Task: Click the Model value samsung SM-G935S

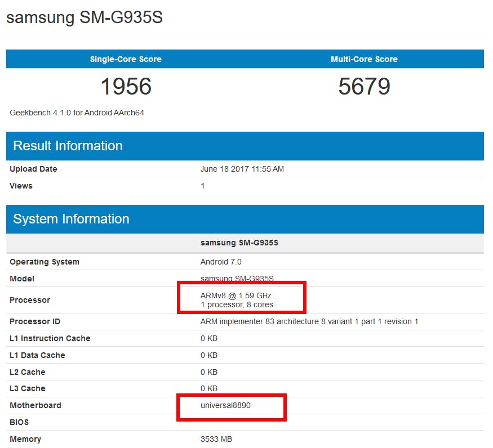Action: pyautogui.click(x=237, y=279)
